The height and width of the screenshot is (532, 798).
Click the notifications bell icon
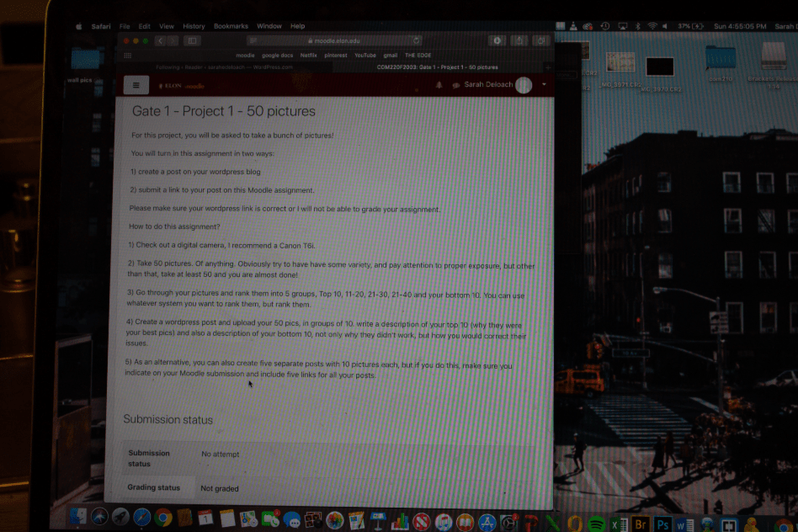click(x=439, y=85)
